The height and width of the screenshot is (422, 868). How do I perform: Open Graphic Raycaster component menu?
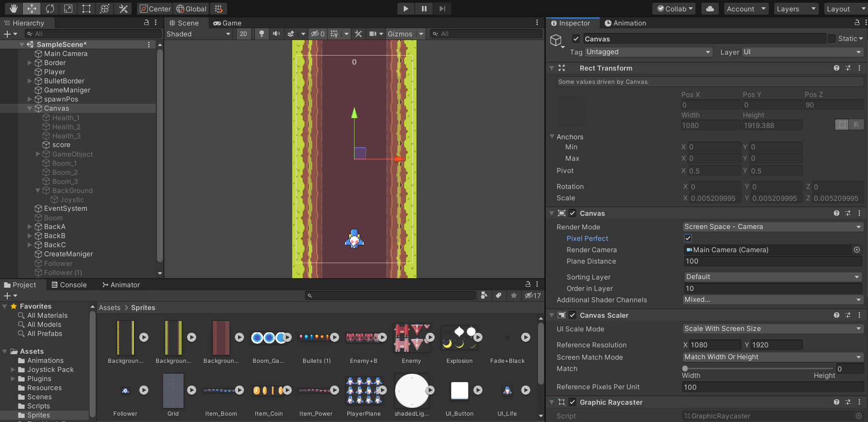coord(859,402)
